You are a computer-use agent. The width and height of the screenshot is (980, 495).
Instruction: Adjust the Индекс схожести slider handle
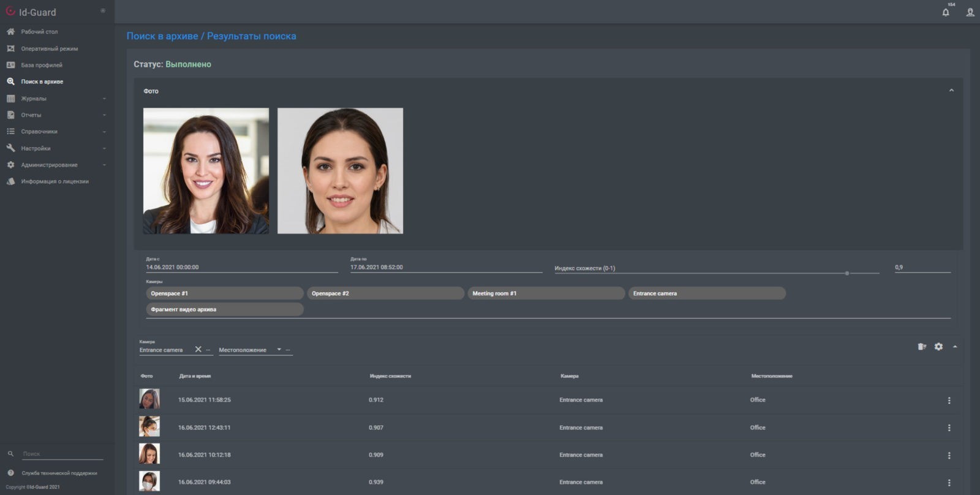tap(847, 273)
